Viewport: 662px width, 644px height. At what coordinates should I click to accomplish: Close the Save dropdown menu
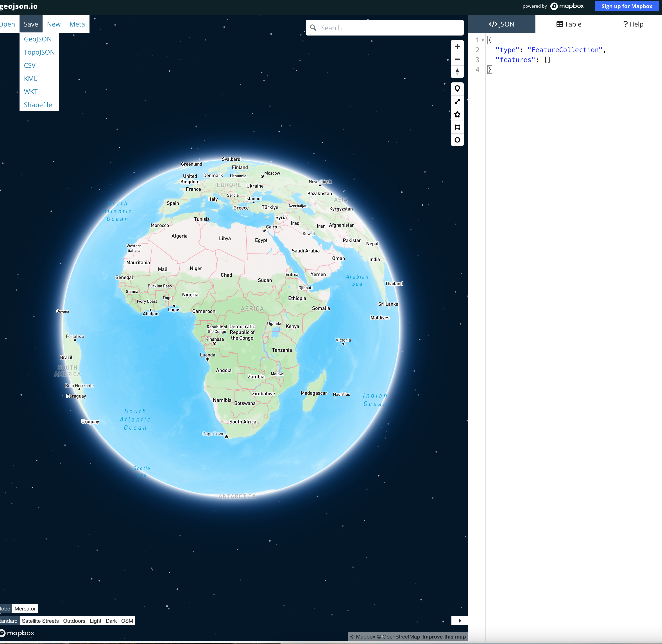coord(31,24)
